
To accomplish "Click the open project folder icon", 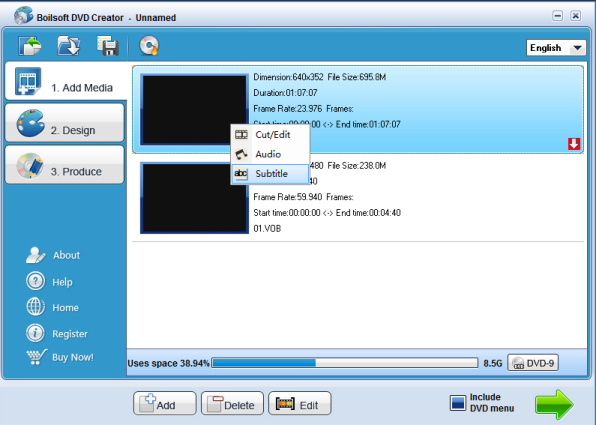I will click(x=69, y=46).
